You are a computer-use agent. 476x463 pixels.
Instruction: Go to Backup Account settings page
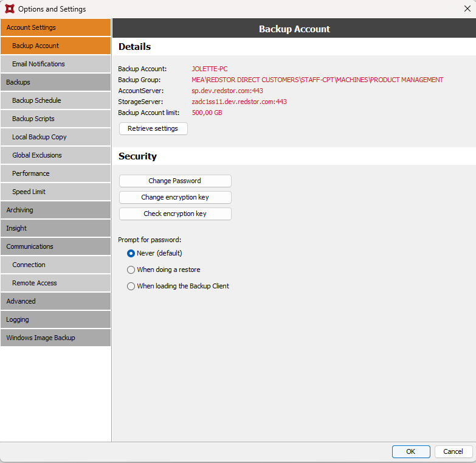pos(55,46)
